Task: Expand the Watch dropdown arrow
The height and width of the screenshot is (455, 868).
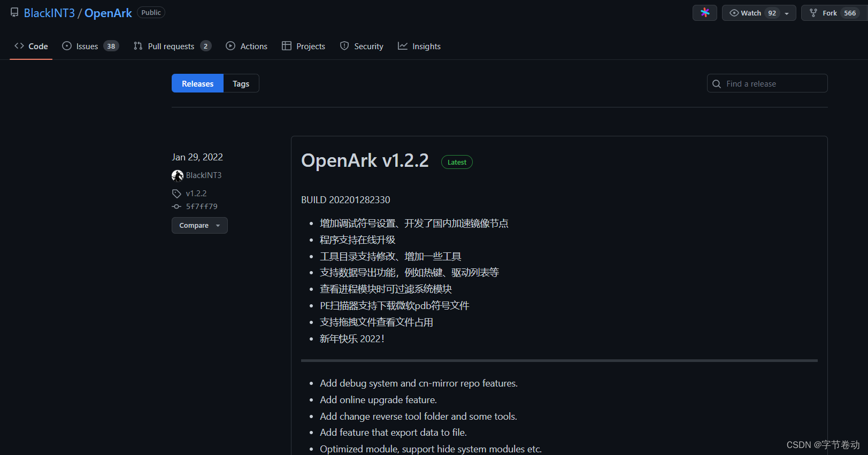Action: [x=787, y=13]
